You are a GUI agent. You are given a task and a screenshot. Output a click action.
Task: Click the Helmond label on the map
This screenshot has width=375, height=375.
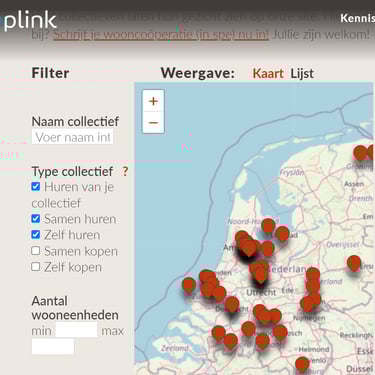point(314,349)
